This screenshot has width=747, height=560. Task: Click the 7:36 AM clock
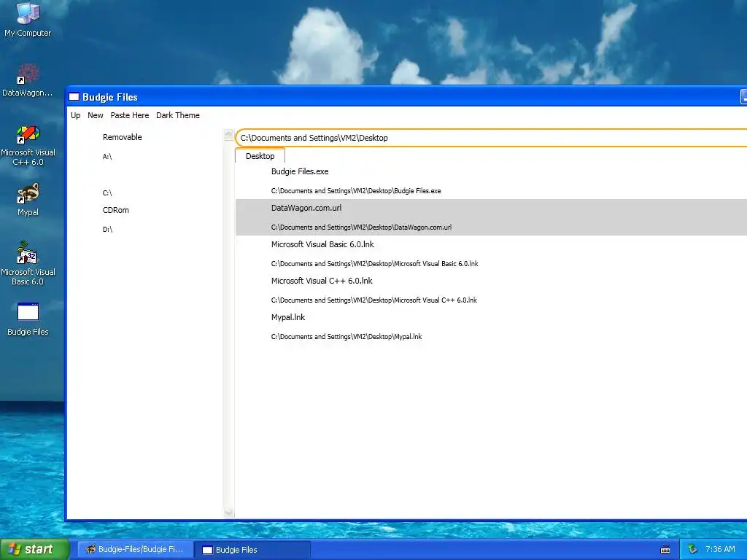click(x=720, y=549)
